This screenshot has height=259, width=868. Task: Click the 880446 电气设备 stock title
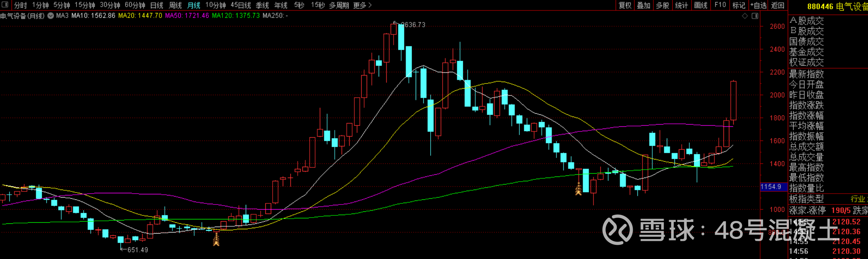coord(837,6)
